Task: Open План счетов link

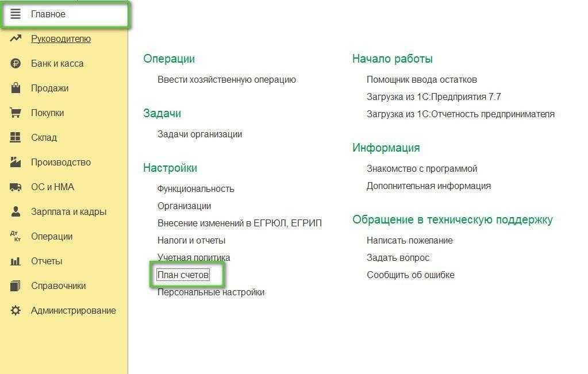Action: [x=183, y=275]
